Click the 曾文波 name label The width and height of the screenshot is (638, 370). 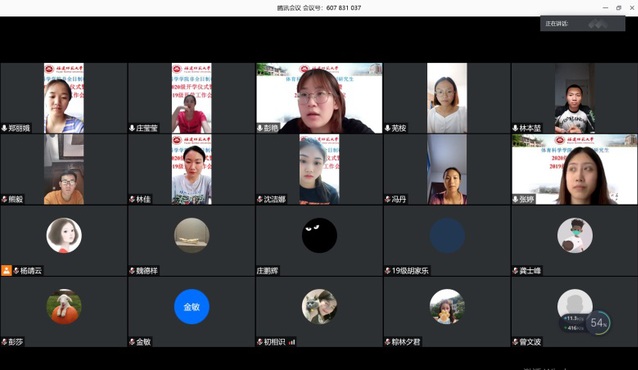[530, 342]
